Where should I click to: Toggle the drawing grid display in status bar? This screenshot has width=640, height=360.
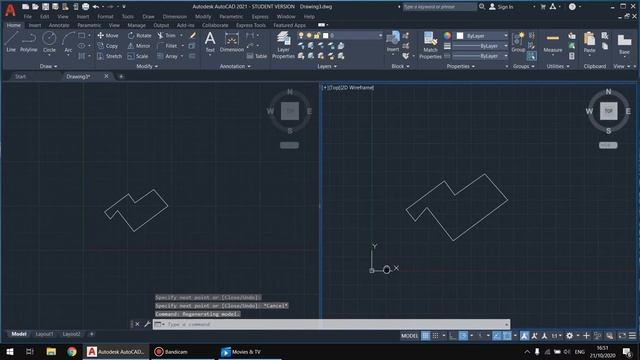coord(425,336)
